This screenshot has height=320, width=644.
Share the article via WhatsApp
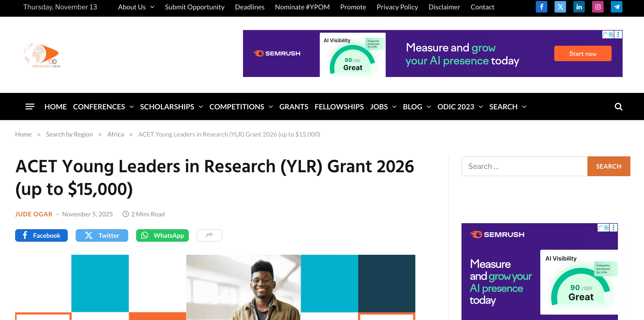tap(162, 235)
